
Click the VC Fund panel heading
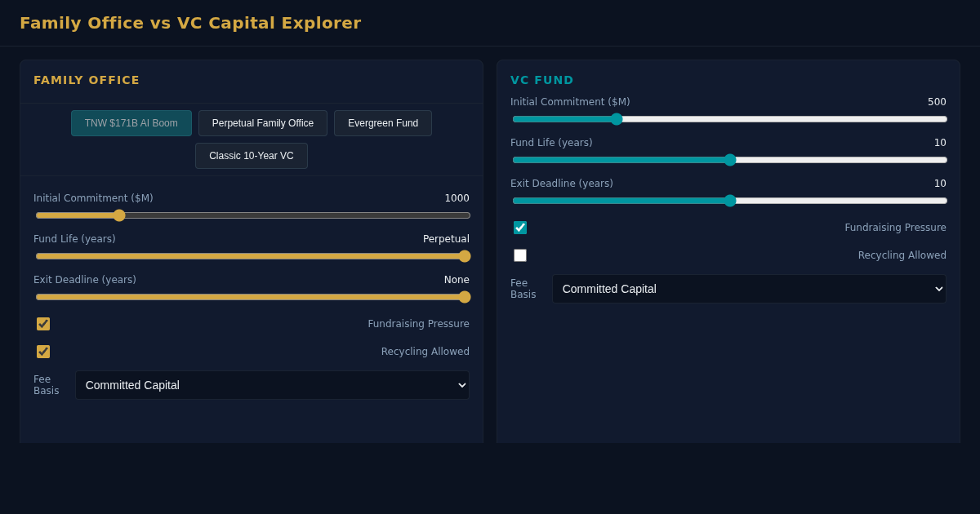coord(542,80)
